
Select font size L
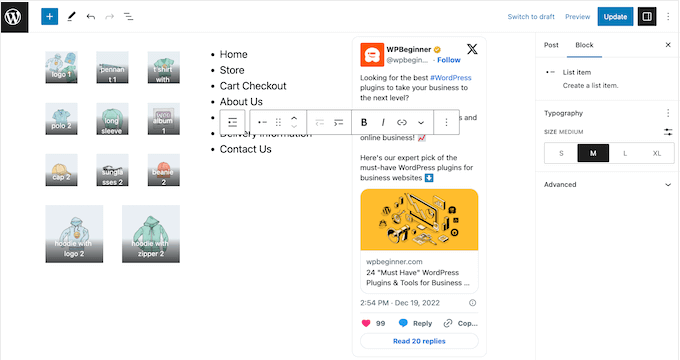(x=625, y=153)
